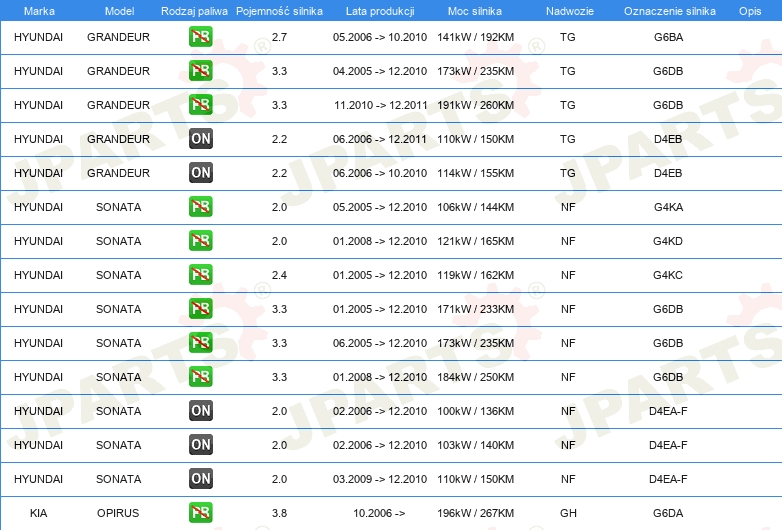Click the Rodzaj paliwa column header
Screen dimensions: 782x530
tap(194, 11)
